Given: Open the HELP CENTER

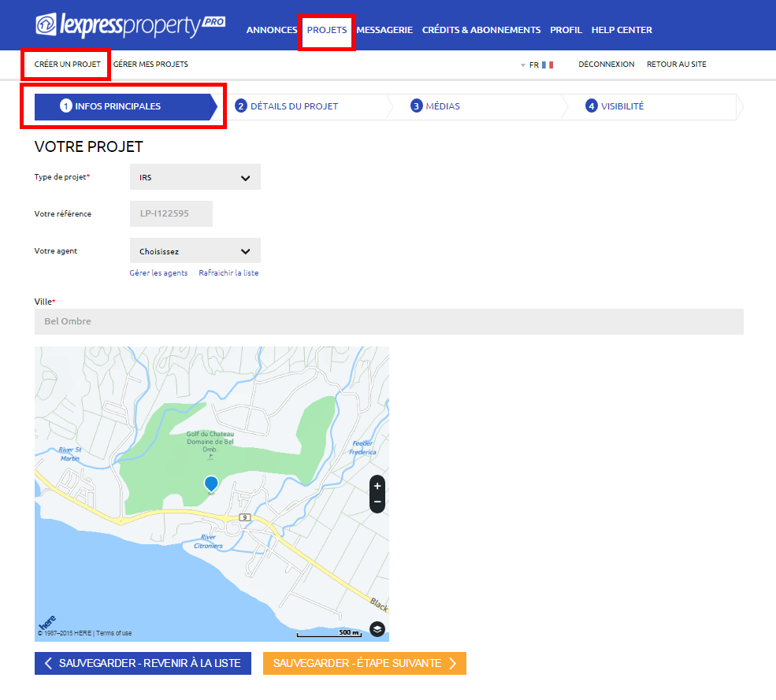Looking at the screenshot, I should tap(622, 30).
